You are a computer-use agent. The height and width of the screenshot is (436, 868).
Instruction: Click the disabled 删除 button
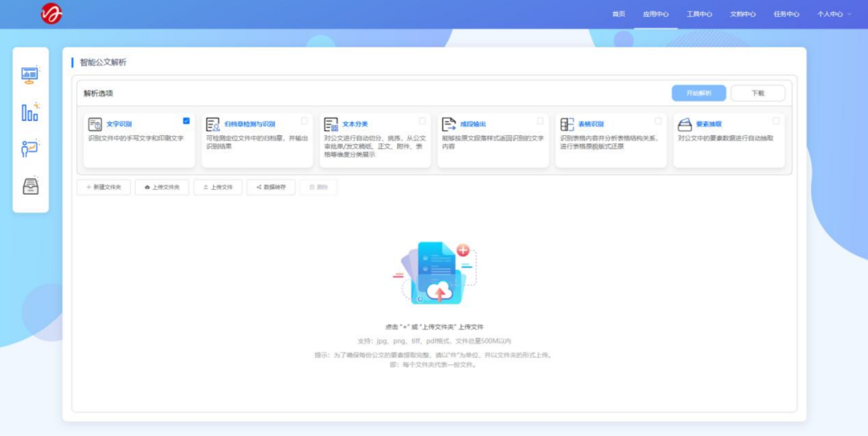click(x=318, y=187)
